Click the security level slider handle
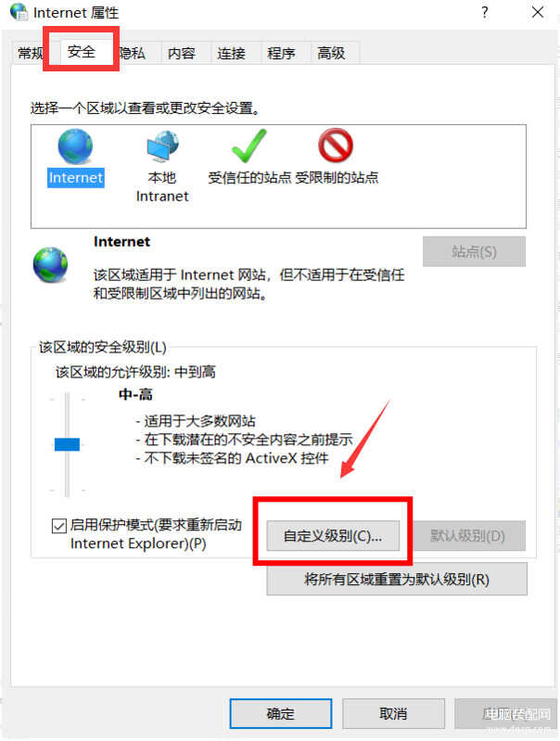560x741 pixels. pyautogui.click(x=67, y=444)
